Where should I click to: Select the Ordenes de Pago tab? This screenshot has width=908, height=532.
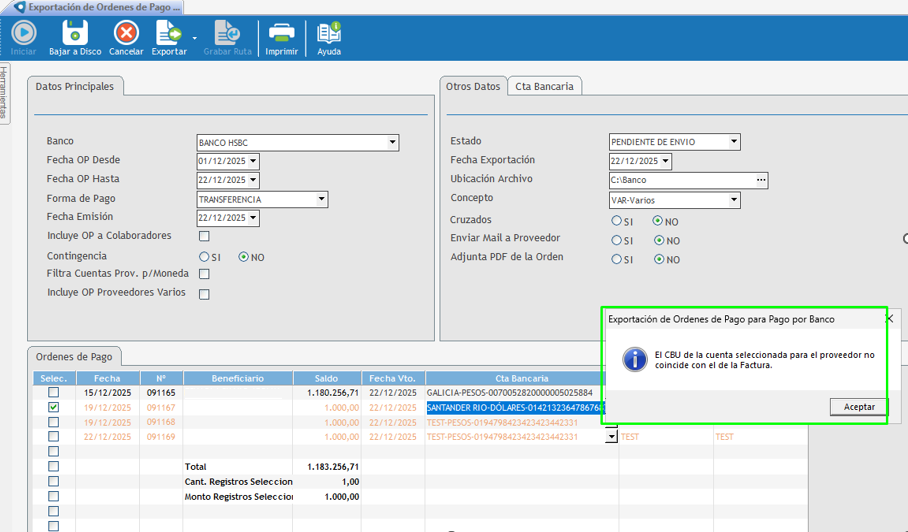pos(75,357)
